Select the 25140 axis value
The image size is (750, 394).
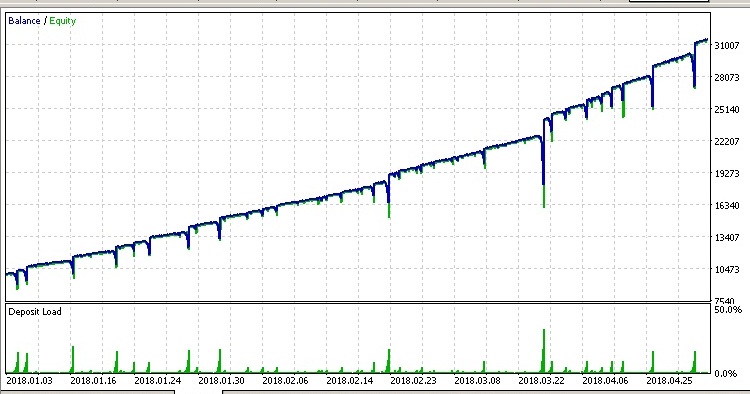click(x=727, y=109)
